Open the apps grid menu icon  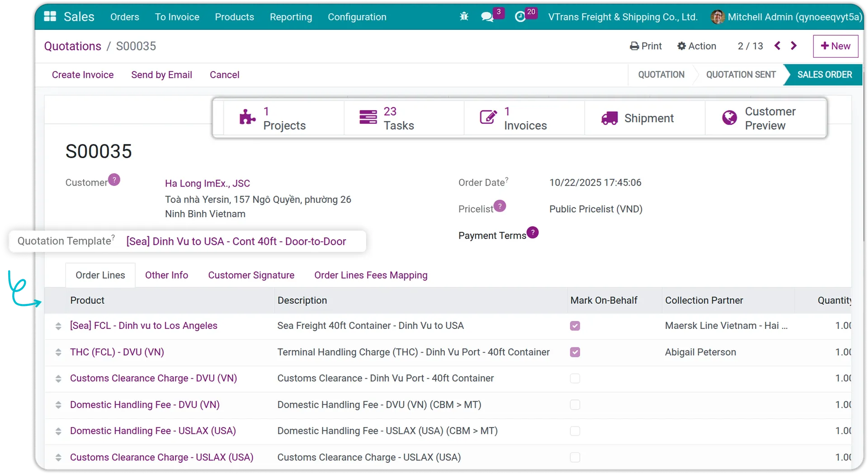50,17
